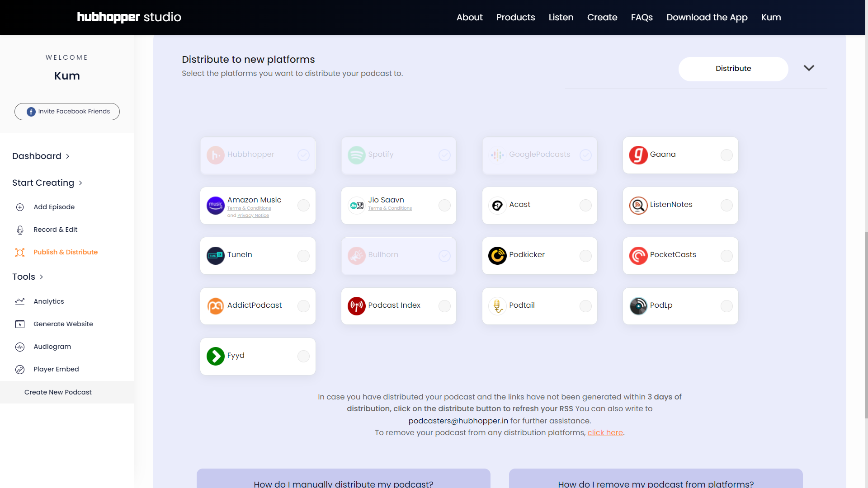Click the hubhopper studio logo
Image resolution: width=868 pixels, height=488 pixels.
click(x=129, y=17)
